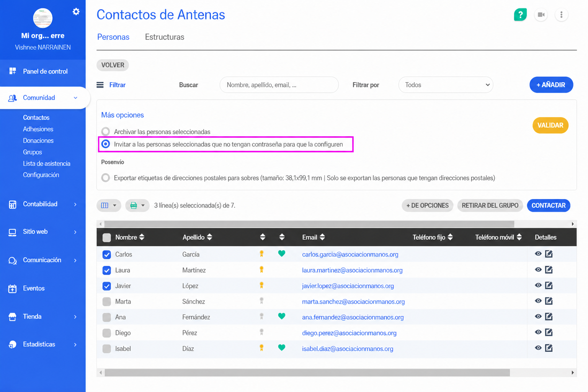This screenshot has width=588, height=392.
Task: Edit Javier López's record
Action: click(549, 285)
